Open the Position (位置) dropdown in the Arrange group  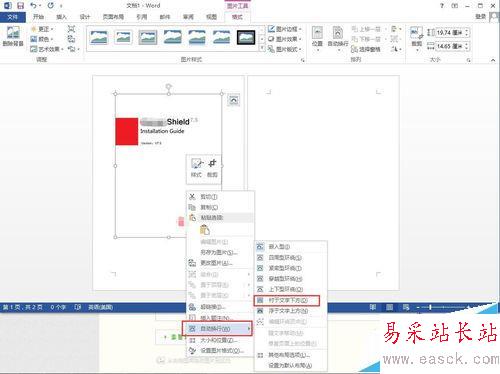[317, 38]
